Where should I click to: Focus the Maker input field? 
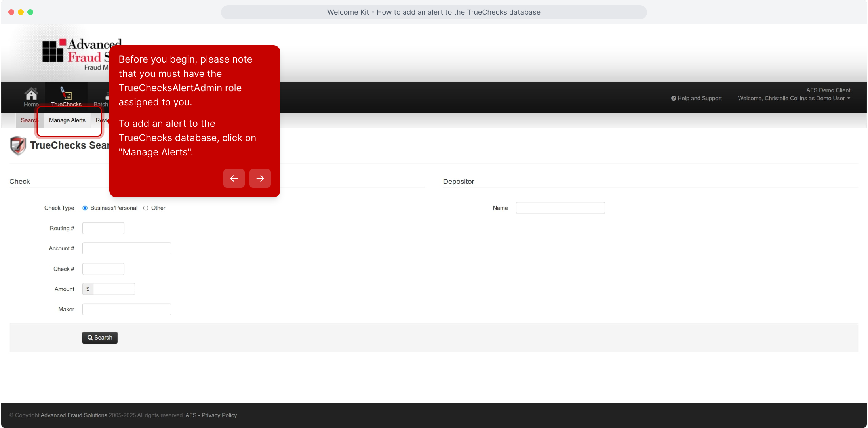[x=127, y=310]
